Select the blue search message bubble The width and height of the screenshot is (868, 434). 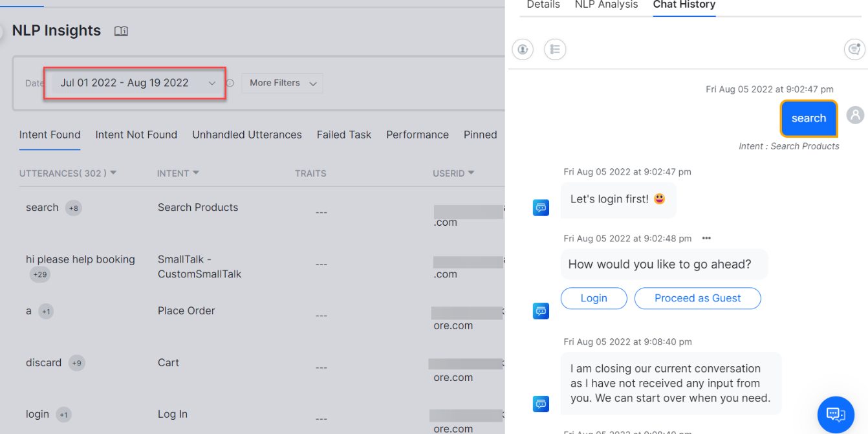(808, 118)
